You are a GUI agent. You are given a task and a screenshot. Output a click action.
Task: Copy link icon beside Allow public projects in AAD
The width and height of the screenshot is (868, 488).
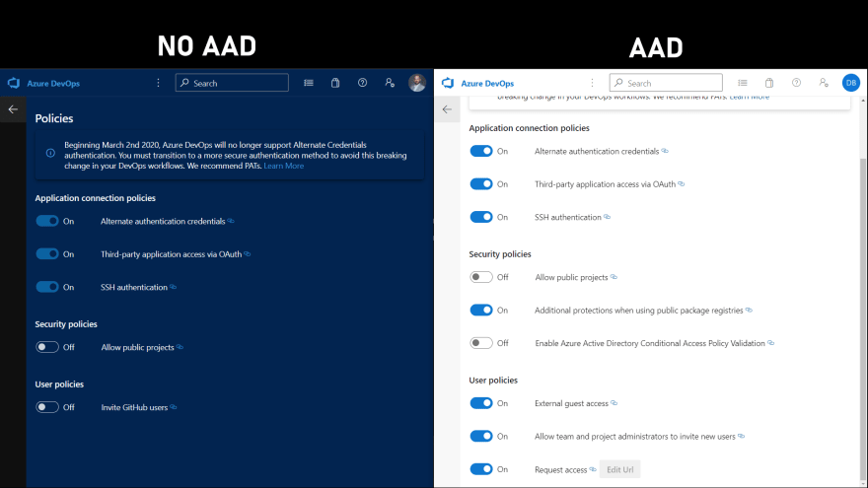click(x=614, y=277)
